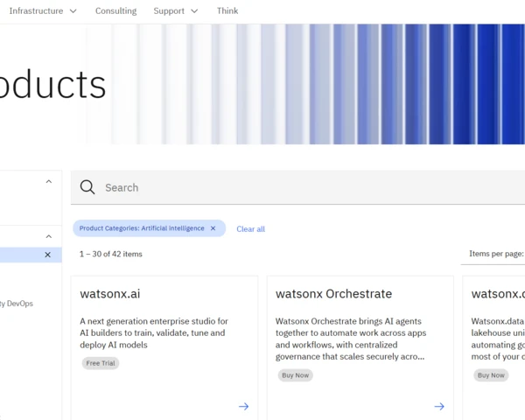525x420 pixels.
Task: Click the Free Trial tag
Action: pos(101,363)
